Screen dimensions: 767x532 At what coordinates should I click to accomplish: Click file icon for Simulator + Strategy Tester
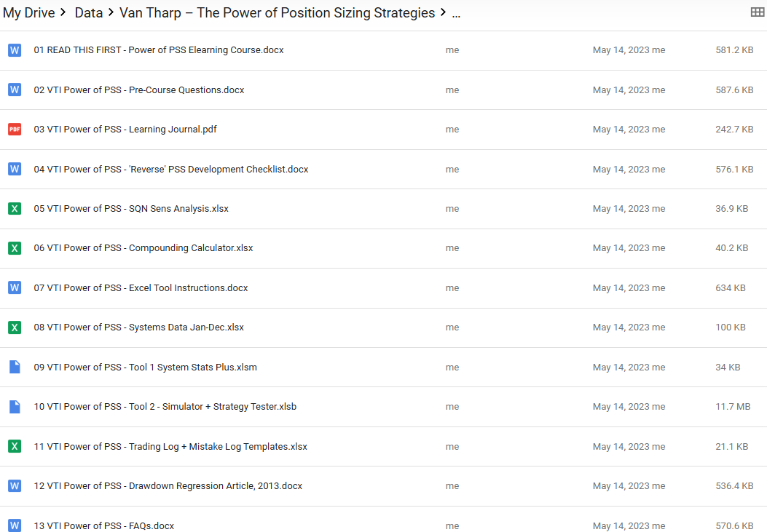coord(15,407)
